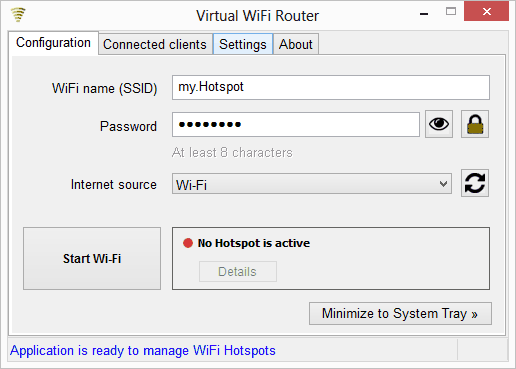Refresh the internet source list
Screen dimensions: 516x369
pos(475,183)
